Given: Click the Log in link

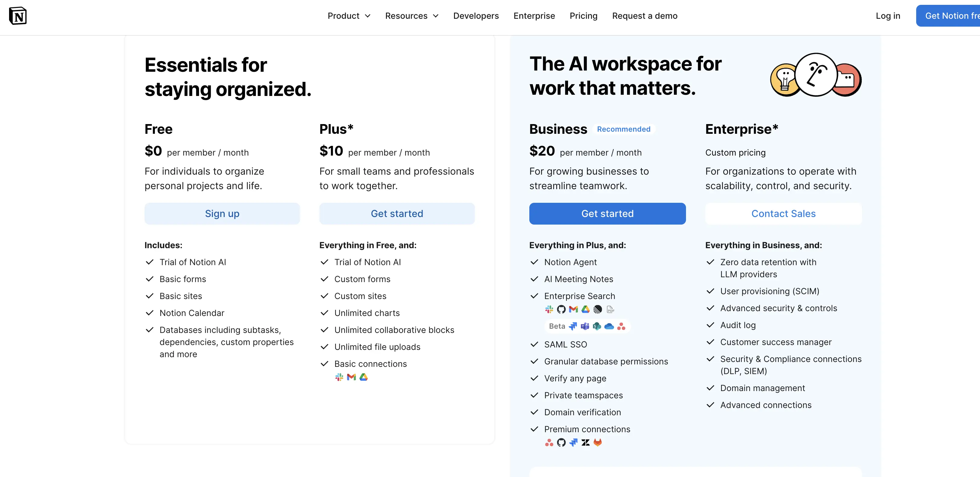Looking at the screenshot, I should (888, 16).
